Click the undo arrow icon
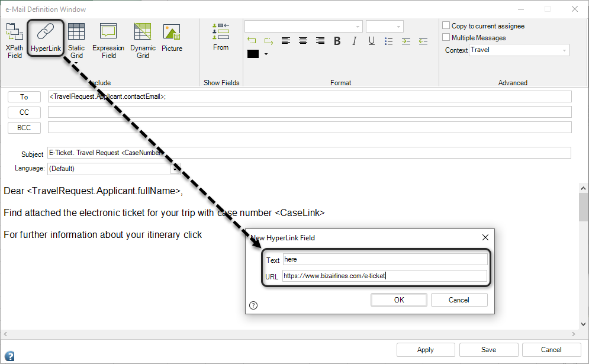The height and width of the screenshot is (364, 589). point(252,41)
